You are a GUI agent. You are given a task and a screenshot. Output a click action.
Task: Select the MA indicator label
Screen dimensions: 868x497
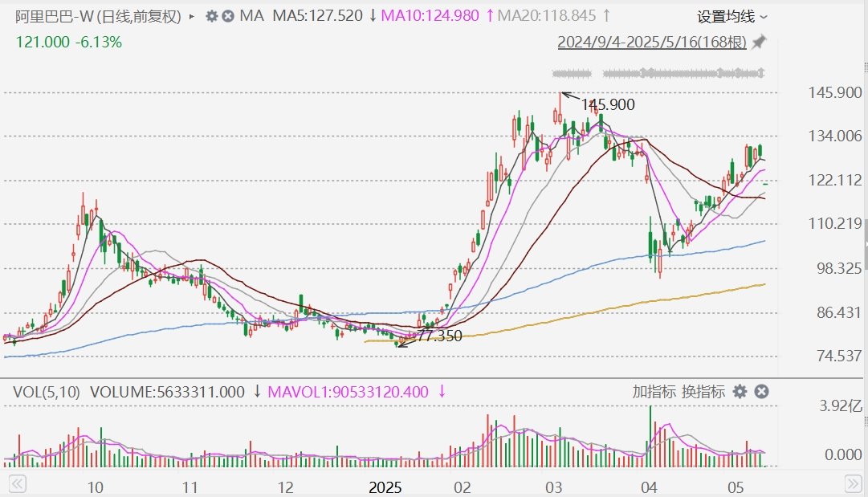pos(252,16)
